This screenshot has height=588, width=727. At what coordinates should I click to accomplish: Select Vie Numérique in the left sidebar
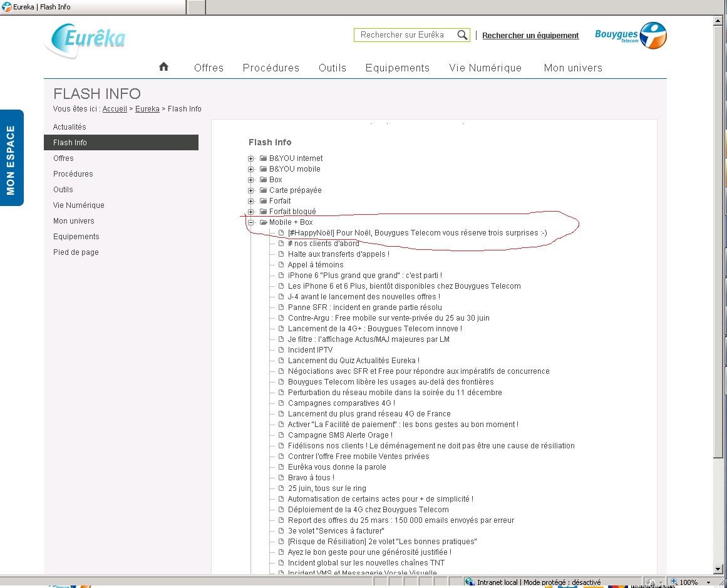[x=78, y=205]
